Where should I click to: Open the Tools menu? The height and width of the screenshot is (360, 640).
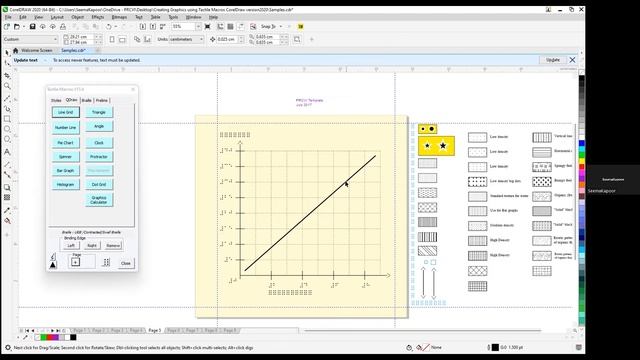173,17
